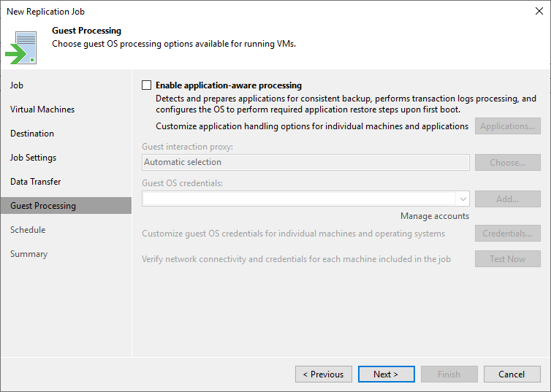Click the Guest interaction proxy field
Screen dimensions: 551x392
tap(305, 162)
